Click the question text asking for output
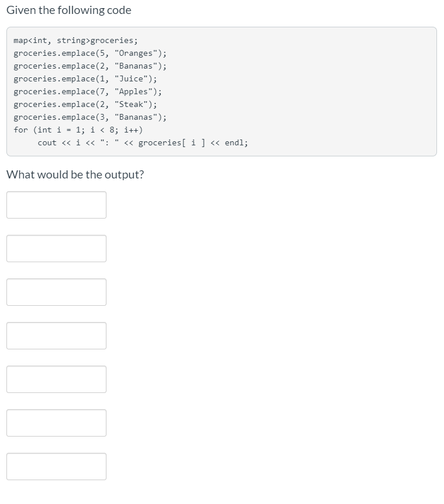This screenshot has width=444, height=504. (74, 174)
